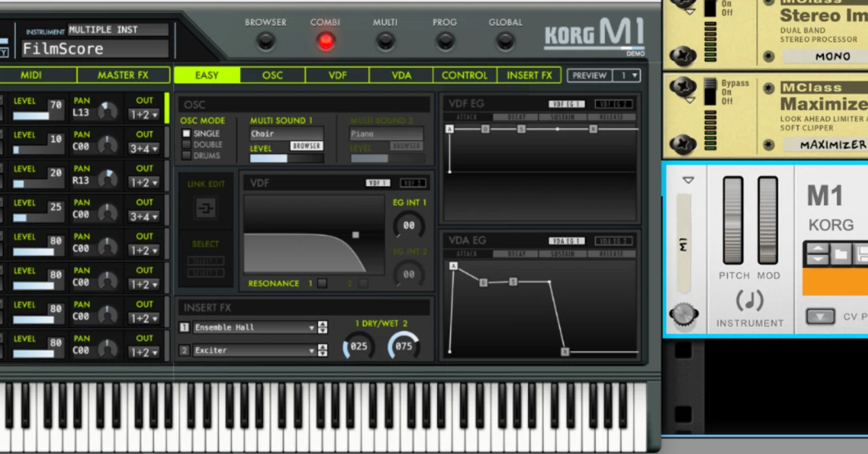Open OUT dropdown in level 25 row
Image resolution: width=868 pixels, height=454 pixels.
[144, 216]
